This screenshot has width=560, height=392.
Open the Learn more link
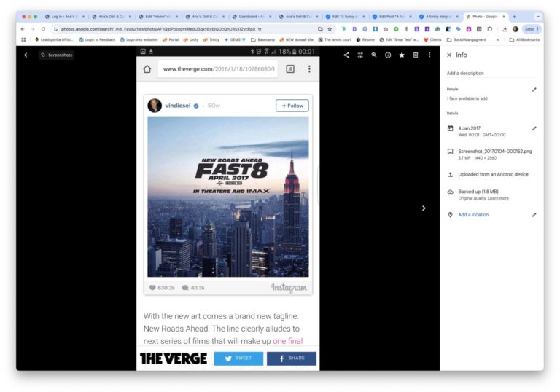point(499,198)
